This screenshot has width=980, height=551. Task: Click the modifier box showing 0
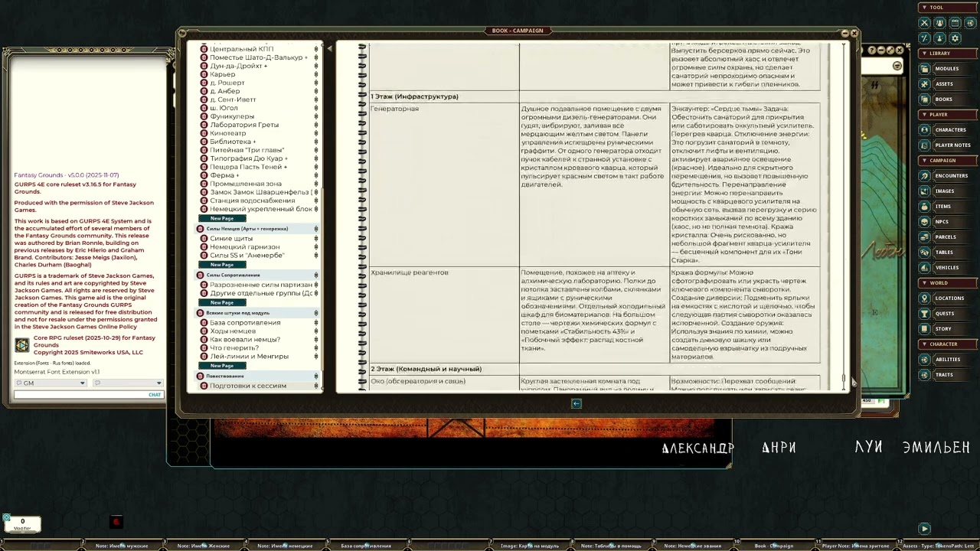click(22, 524)
